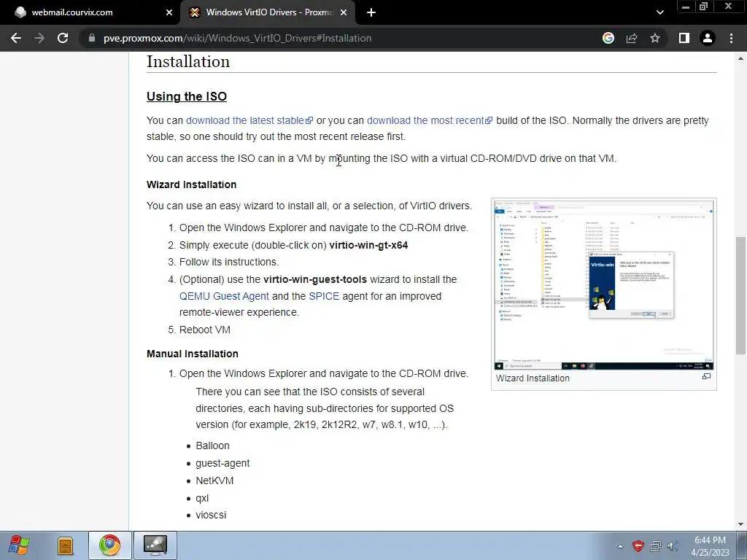The image size is (747, 560).
Task: Open the Google icon in address bar
Action: point(608,38)
